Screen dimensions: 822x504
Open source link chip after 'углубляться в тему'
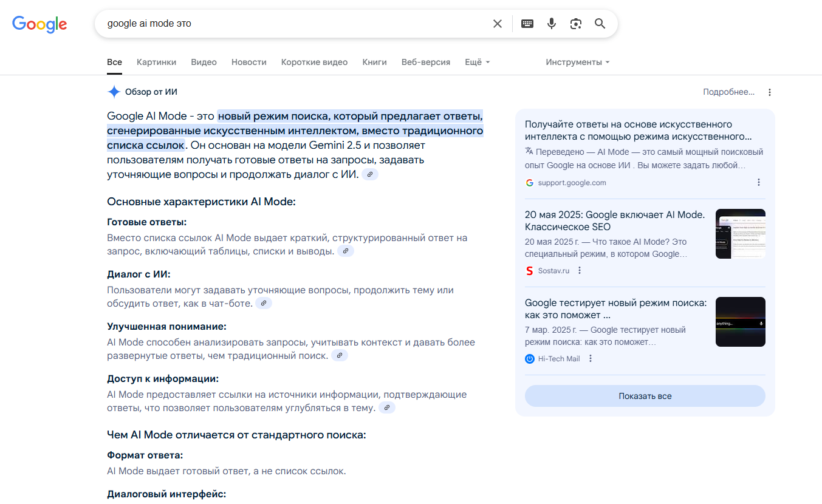[x=387, y=407]
